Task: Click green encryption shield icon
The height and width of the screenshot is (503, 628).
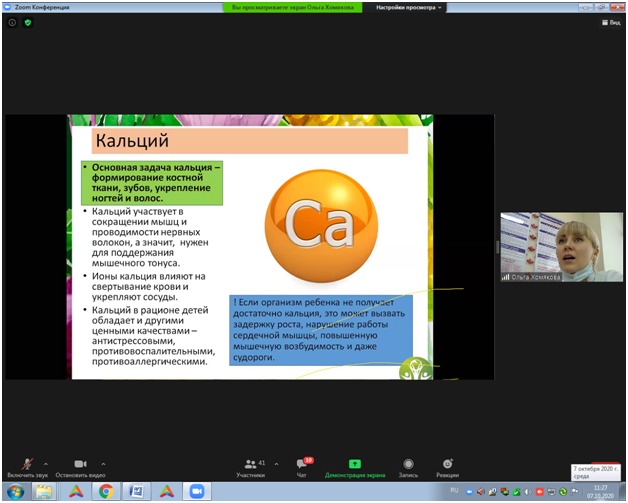Action: 27,21
